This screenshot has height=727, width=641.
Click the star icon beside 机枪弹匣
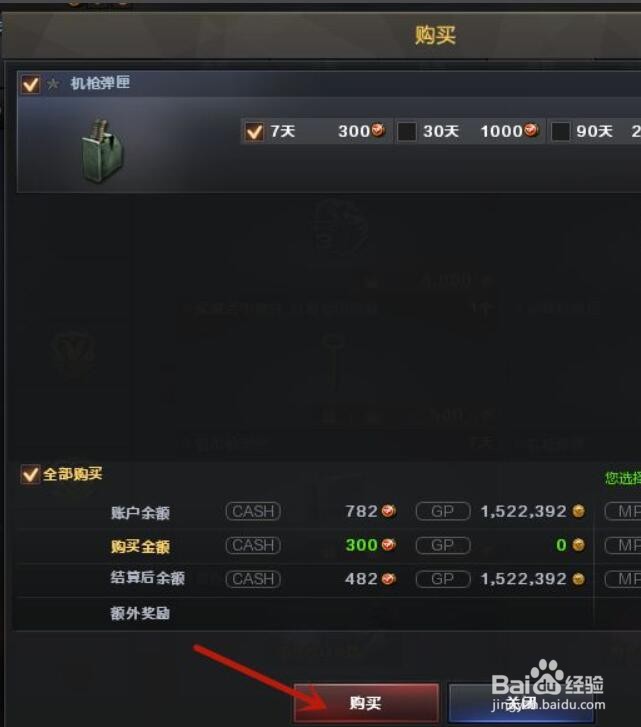pos(53,84)
